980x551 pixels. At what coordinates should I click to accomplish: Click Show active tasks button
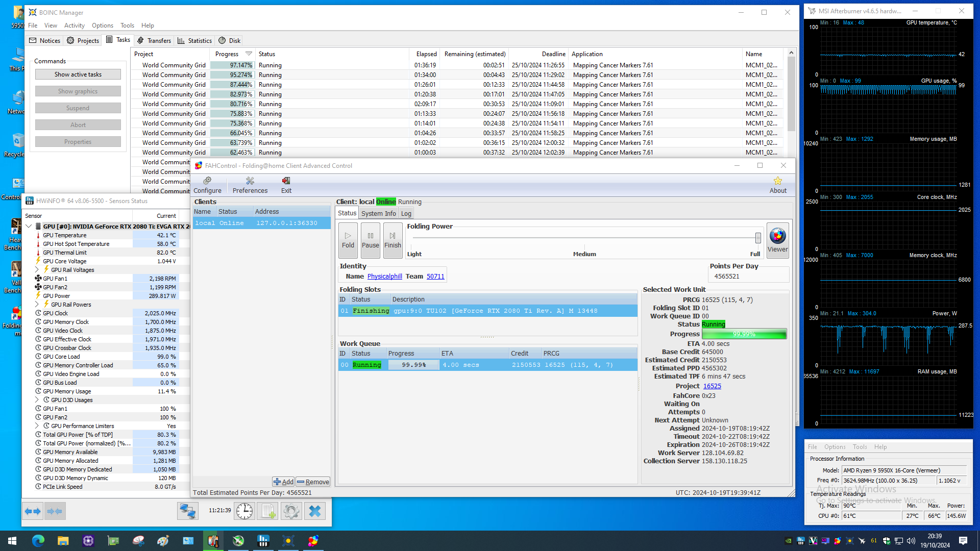click(x=78, y=74)
